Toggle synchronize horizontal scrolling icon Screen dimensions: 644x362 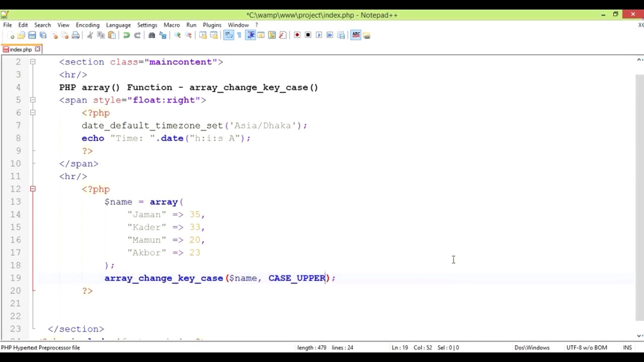(214, 35)
